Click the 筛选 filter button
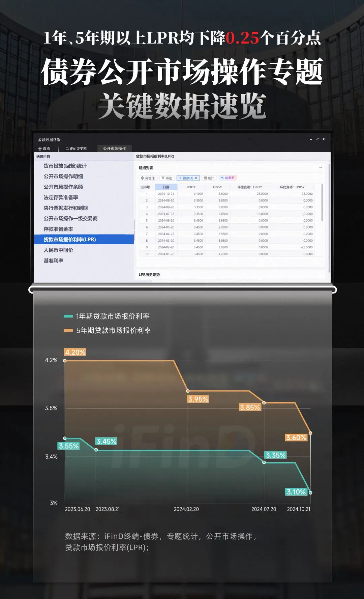The width and height of the screenshot is (364, 599). click(x=167, y=178)
